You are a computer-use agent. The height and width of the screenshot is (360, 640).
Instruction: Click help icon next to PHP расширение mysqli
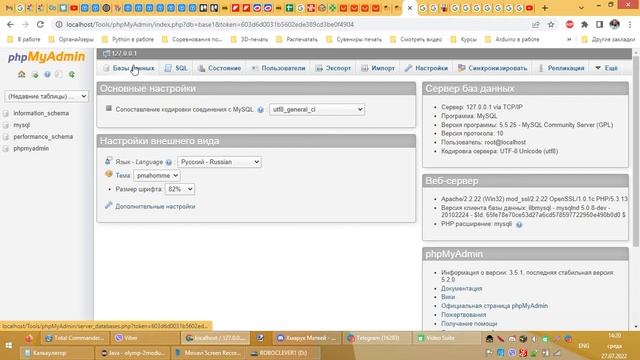tap(519, 224)
